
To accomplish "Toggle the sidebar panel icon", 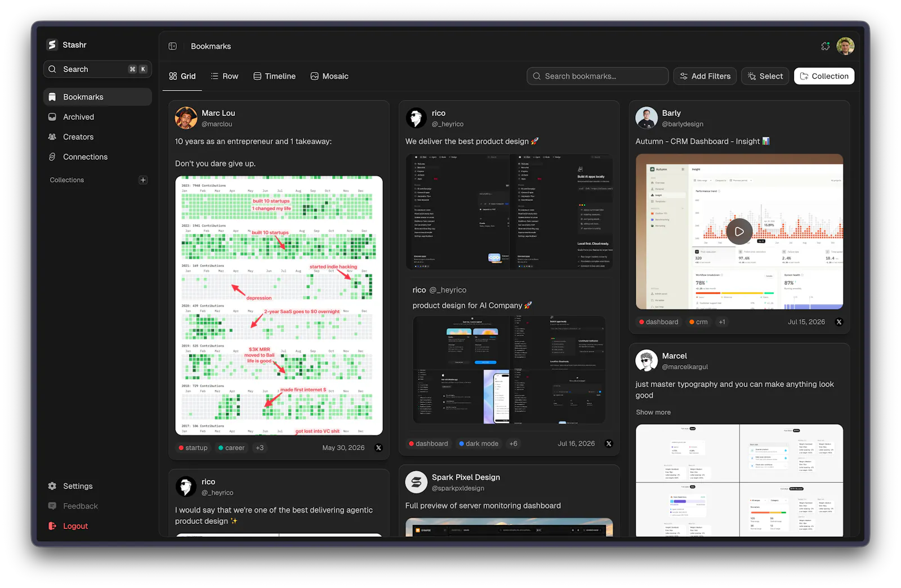I will [173, 46].
